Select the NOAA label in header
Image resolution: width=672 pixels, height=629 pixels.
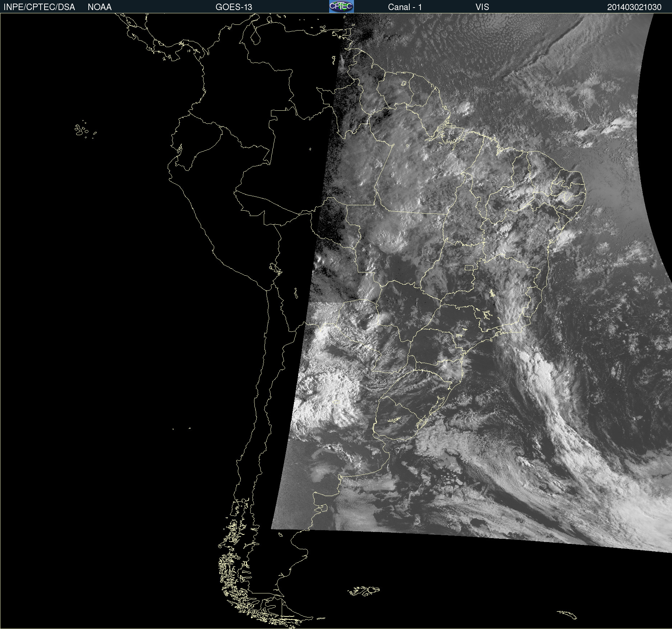click(100, 7)
